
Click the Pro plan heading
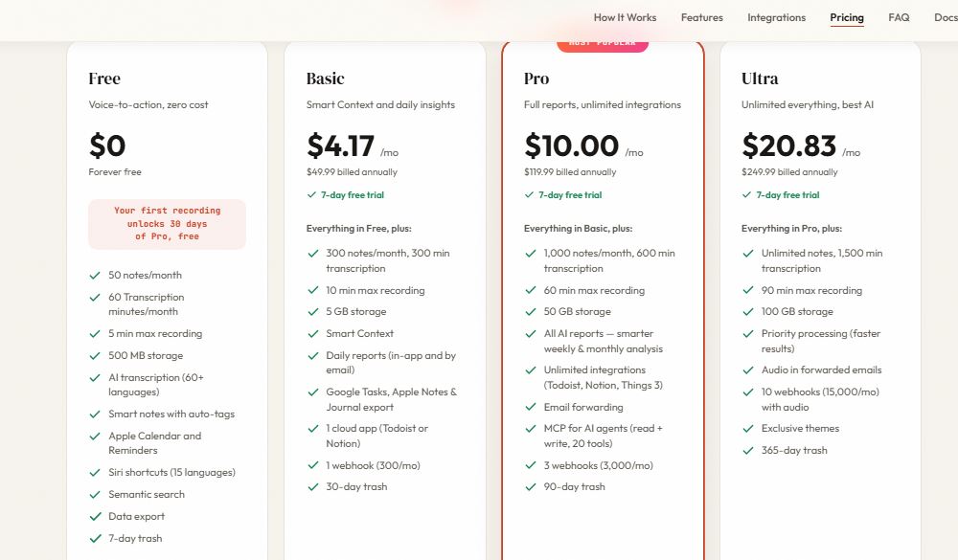[536, 78]
